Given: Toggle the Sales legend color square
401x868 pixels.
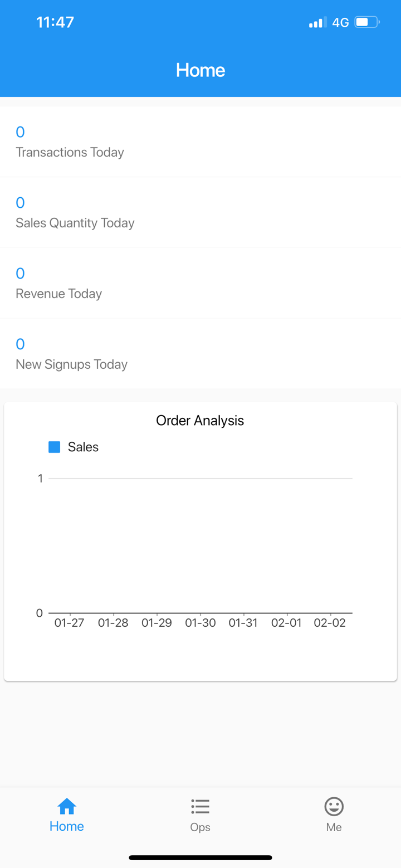Looking at the screenshot, I should (55, 447).
